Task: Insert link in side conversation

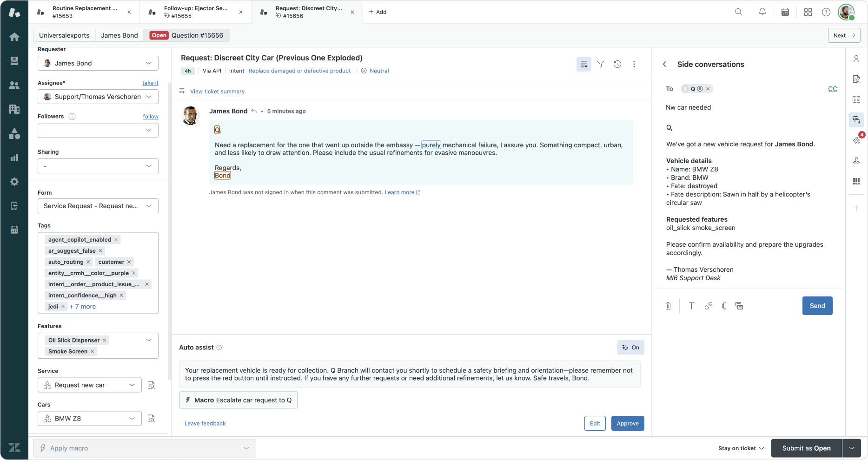Action: (x=708, y=306)
